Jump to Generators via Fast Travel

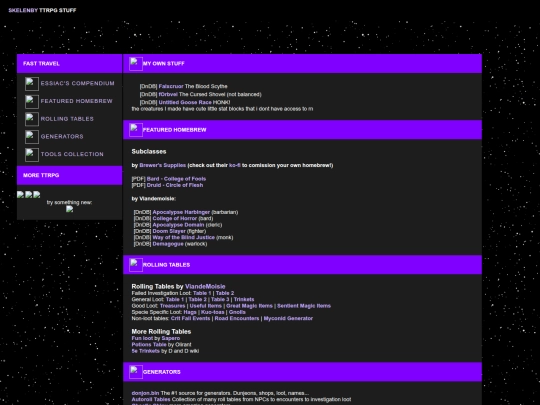point(62,136)
